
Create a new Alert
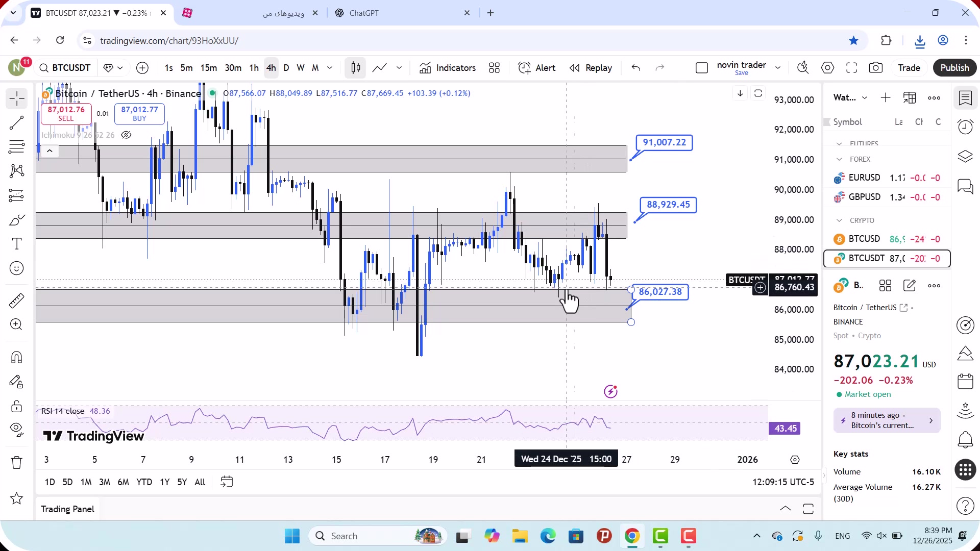(x=537, y=68)
